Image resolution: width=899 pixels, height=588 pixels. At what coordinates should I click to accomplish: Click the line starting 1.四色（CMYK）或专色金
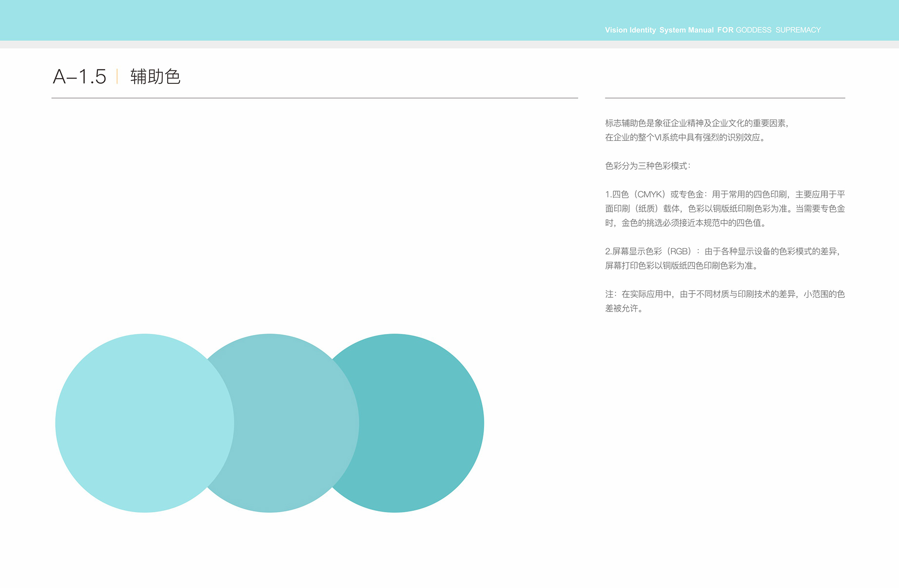coord(725,195)
